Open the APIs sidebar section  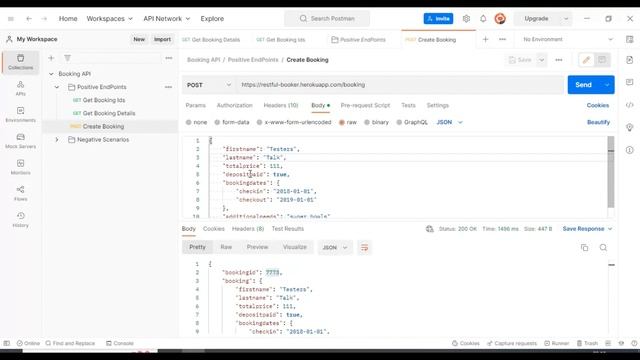(20, 88)
